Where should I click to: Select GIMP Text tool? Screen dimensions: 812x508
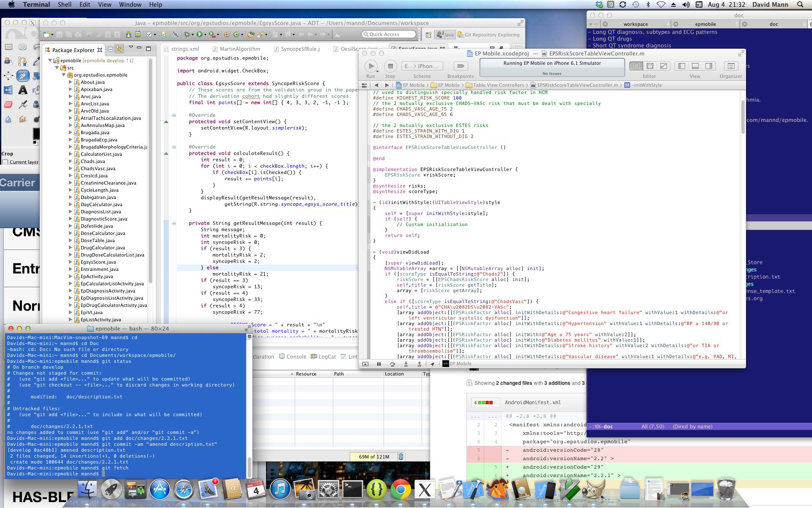23,90
